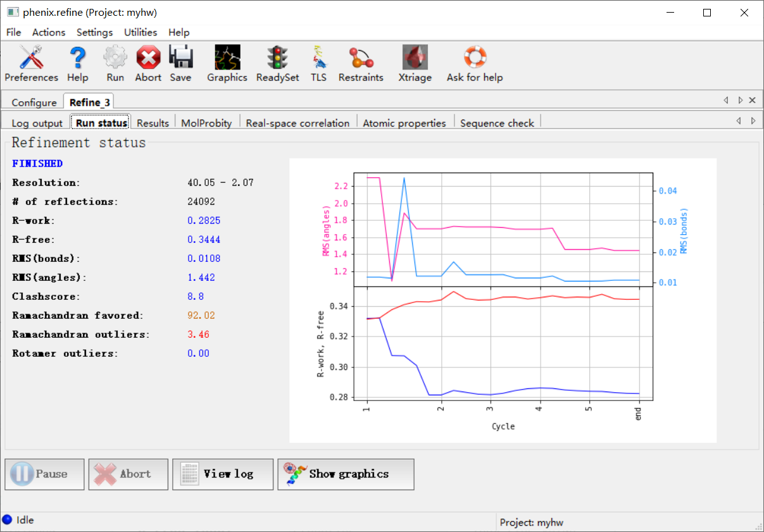Viewport: 764px width, 532px height.
Task: Click Ramachandran outliers value 3.46
Action: click(x=198, y=334)
